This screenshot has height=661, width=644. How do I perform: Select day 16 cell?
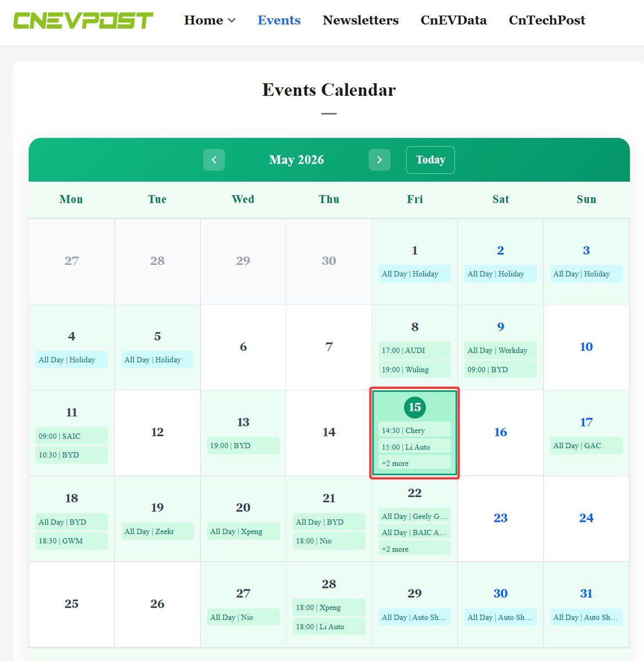(500, 432)
